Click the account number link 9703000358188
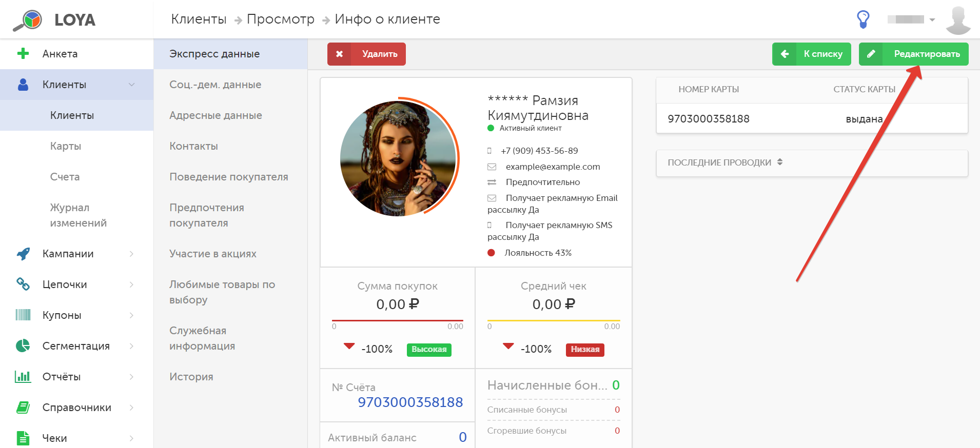The width and height of the screenshot is (980, 448). click(x=410, y=402)
